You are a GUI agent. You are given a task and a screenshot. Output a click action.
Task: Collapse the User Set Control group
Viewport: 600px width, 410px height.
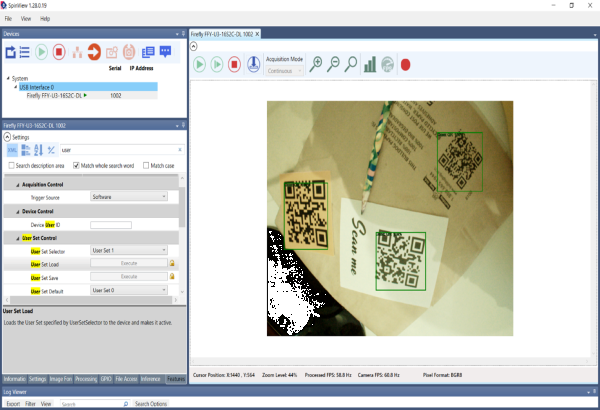pyautogui.click(x=18, y=238)
